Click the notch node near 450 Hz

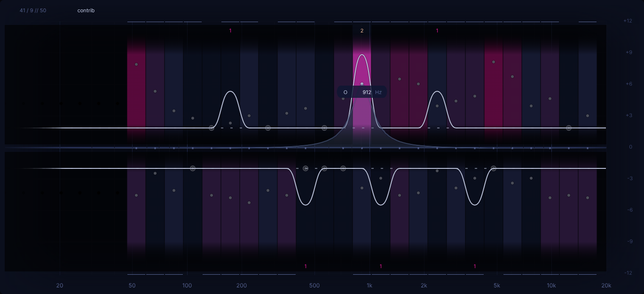coord(305,205)
